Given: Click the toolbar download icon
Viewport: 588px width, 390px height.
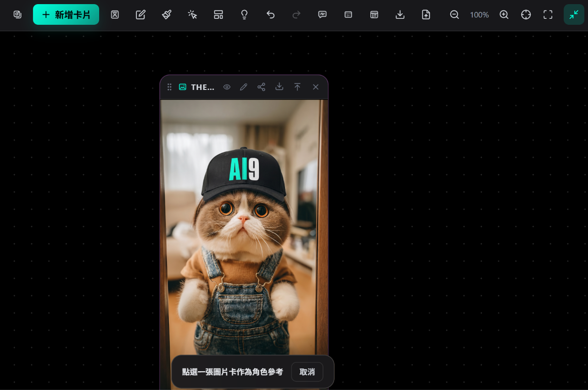Looking at the screenshot, I should (x=400, y=15).
